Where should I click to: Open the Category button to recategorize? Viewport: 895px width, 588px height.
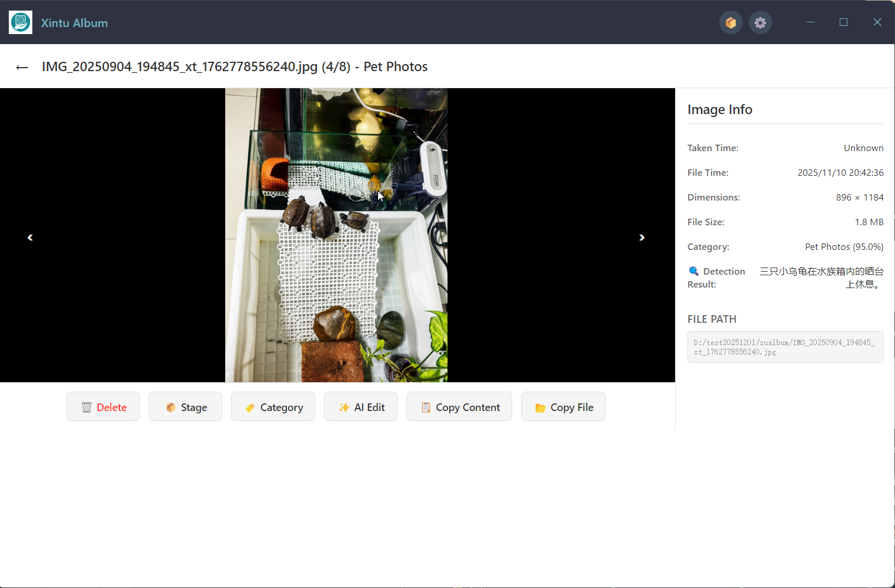(x=273, y=407)
